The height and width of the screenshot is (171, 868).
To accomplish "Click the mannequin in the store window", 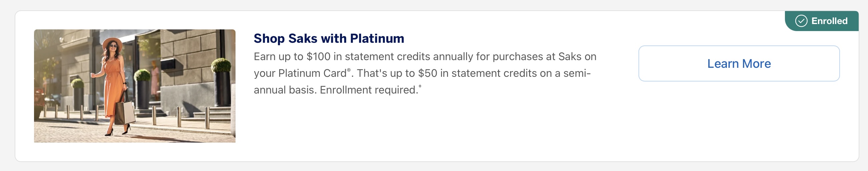I will click(155, 78).
